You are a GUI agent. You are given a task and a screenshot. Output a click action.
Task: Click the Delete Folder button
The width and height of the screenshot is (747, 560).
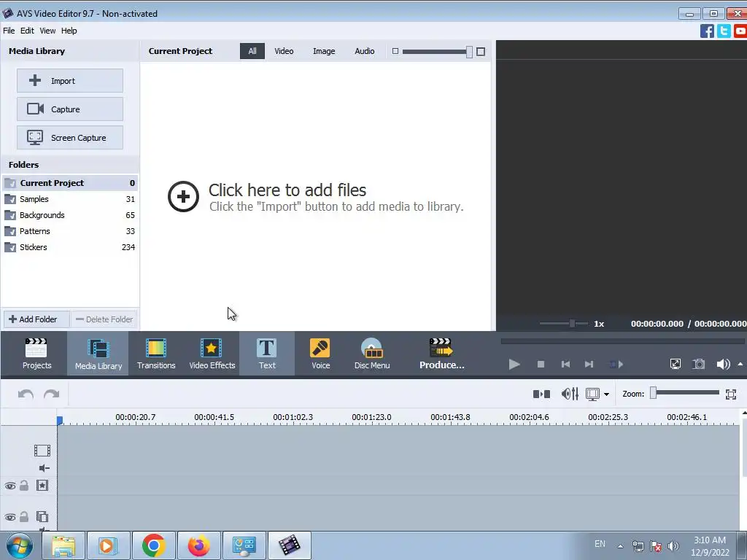pyautogui.click(x=104, y=319)
